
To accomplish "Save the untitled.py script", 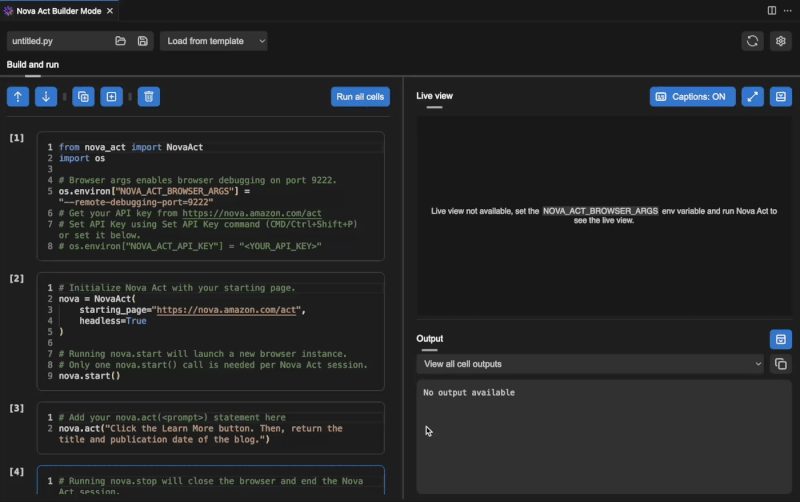I will (143, 41).
